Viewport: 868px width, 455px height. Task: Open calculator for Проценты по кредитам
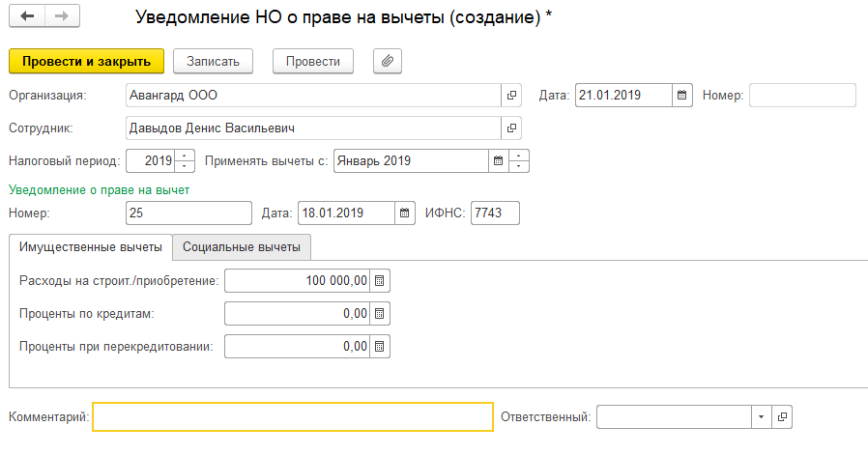380,314
